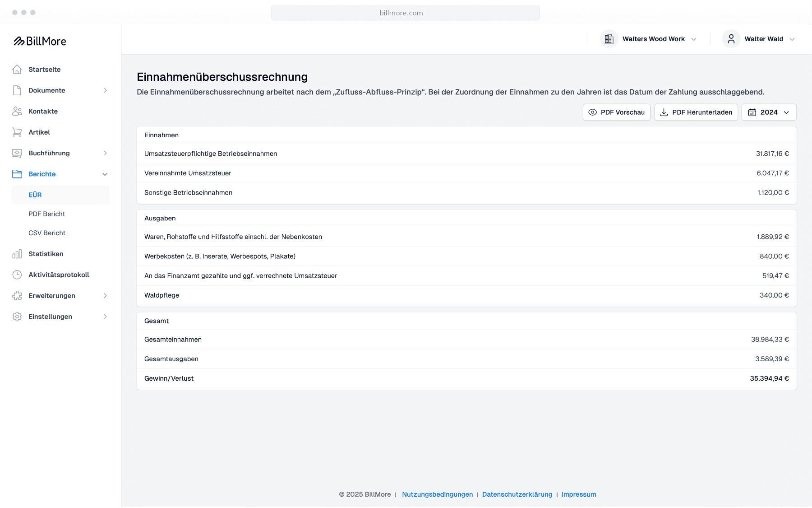Click the Startseite home icon
Viewport: 812px width, 508px height.
17,70
